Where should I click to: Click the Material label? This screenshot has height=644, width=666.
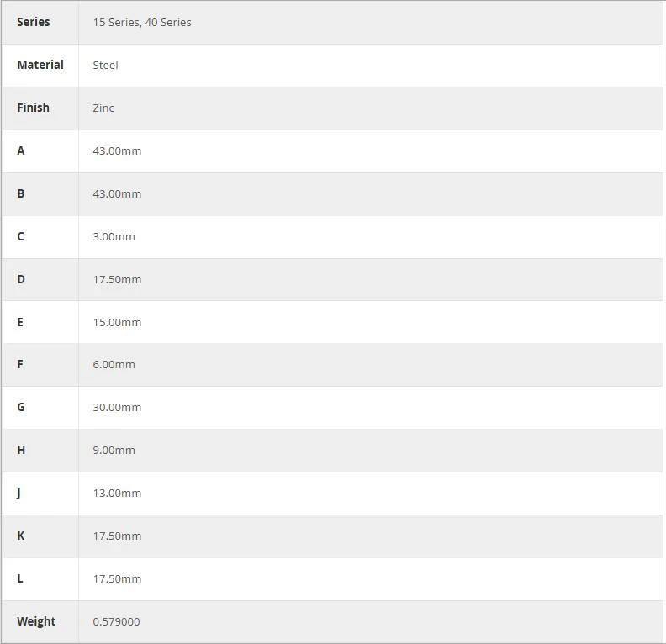click(x=40, y=65)
